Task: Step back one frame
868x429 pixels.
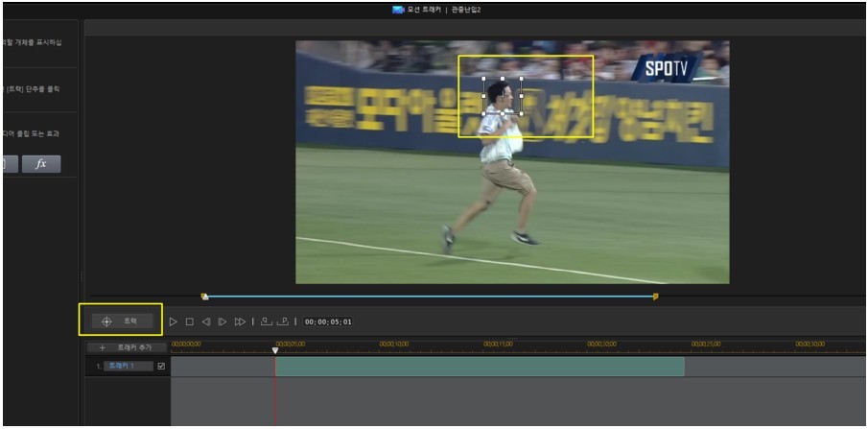Action: [x=205, y=322]
